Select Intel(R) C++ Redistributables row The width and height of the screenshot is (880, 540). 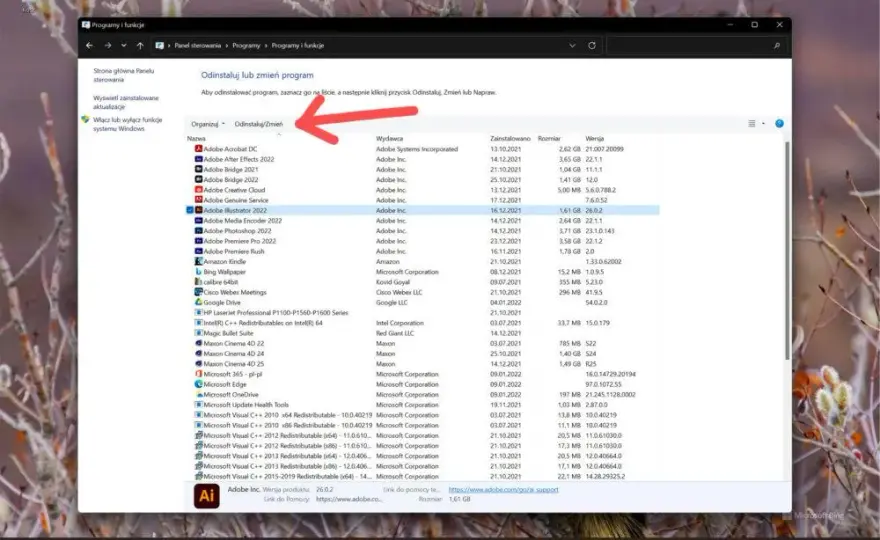click(423, 323)
